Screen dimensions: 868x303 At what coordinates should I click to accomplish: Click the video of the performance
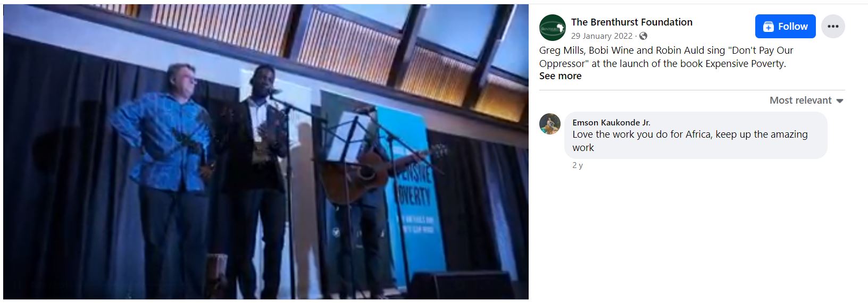click(266, 152)
